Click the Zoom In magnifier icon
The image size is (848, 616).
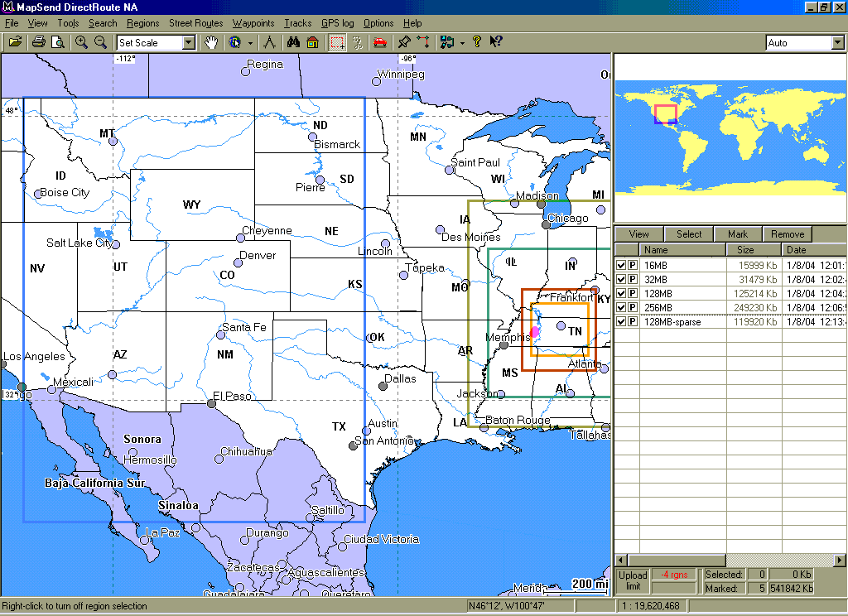tap(82, 42)
